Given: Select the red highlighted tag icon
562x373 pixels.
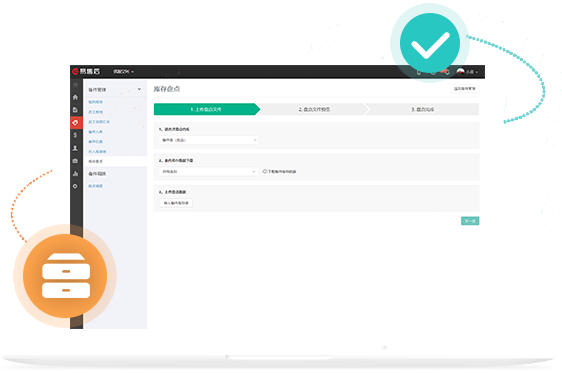Looking at the screenshot, I should 75,123.
